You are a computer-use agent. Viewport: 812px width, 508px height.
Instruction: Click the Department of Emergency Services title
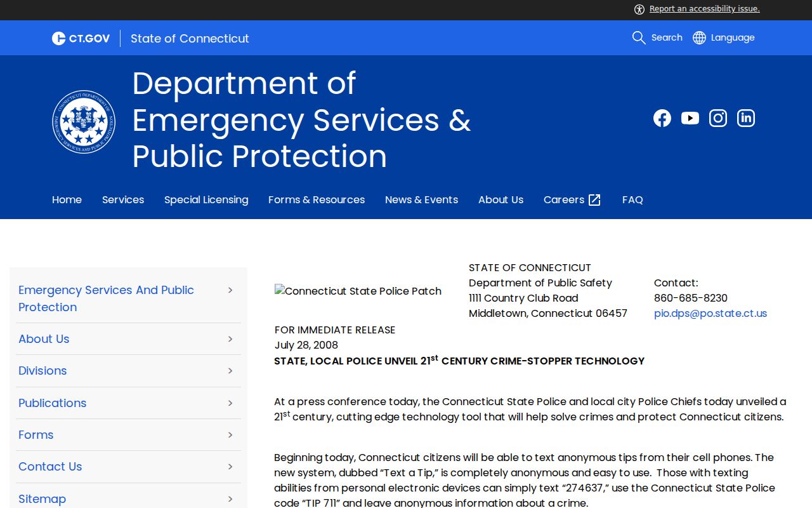point(301,119)
